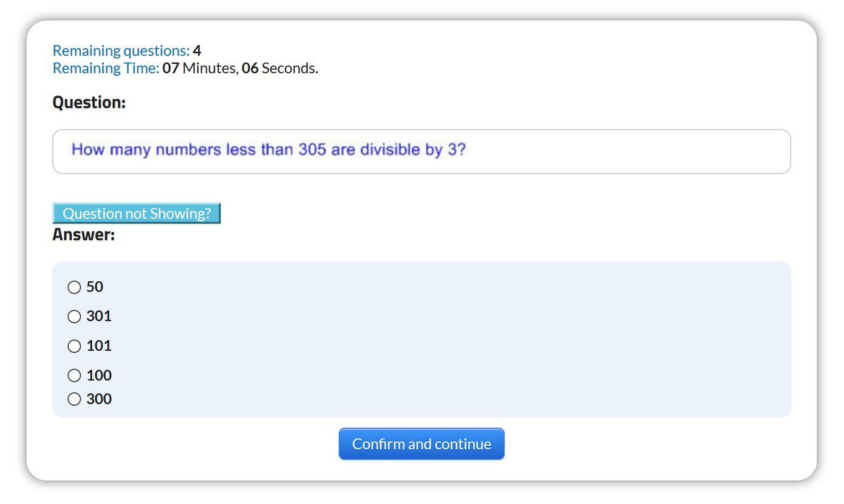Click the 300 answer label text
The width and height of the screenshot is (844, 504).
(x=99, y=399)
